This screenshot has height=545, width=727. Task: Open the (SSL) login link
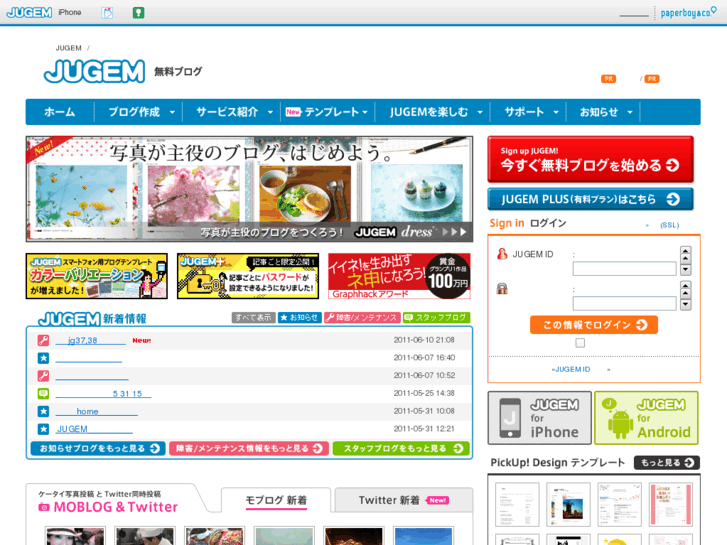coord(670,225)
